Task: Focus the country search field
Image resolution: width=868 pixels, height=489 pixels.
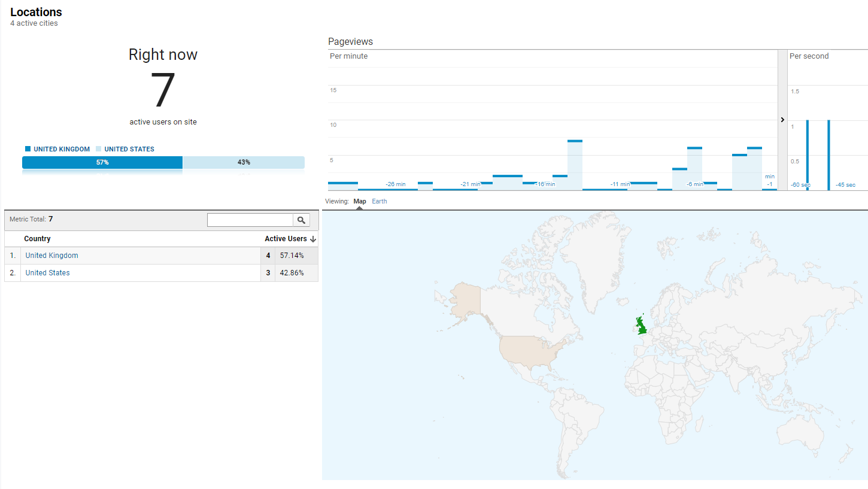Action: pyautogui.click(x=250, y=220)
